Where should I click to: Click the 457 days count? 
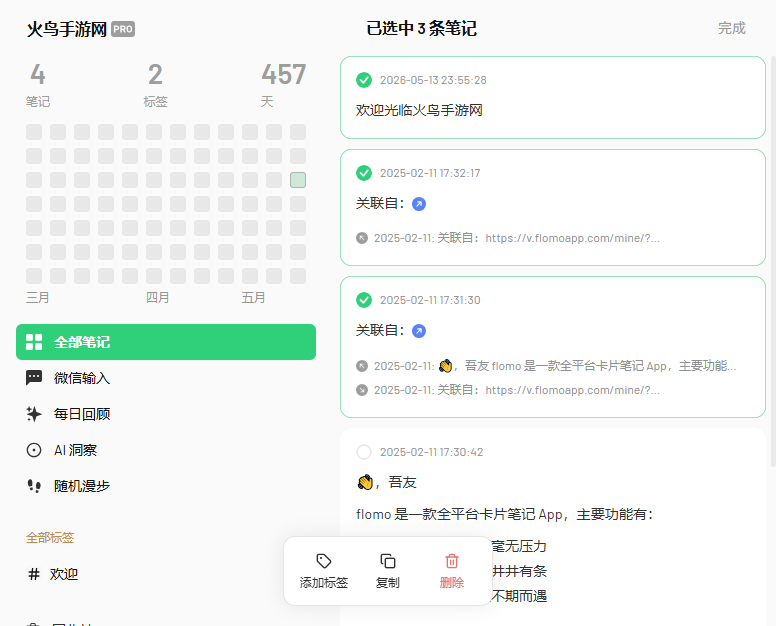(284, 75)
